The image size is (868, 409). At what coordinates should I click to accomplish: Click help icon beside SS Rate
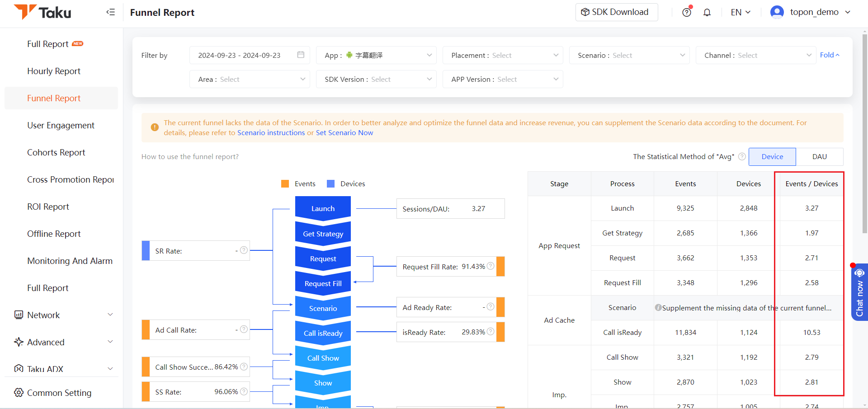pos(244,391)
